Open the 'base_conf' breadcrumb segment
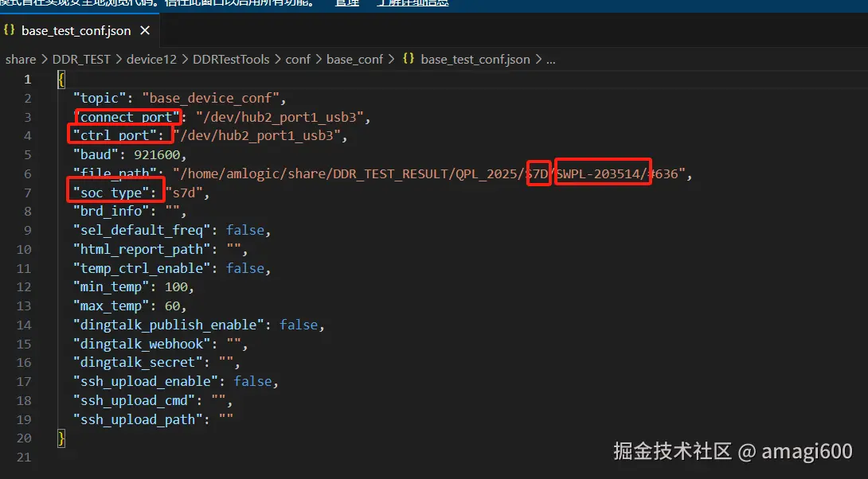 [x=355, y=59]
